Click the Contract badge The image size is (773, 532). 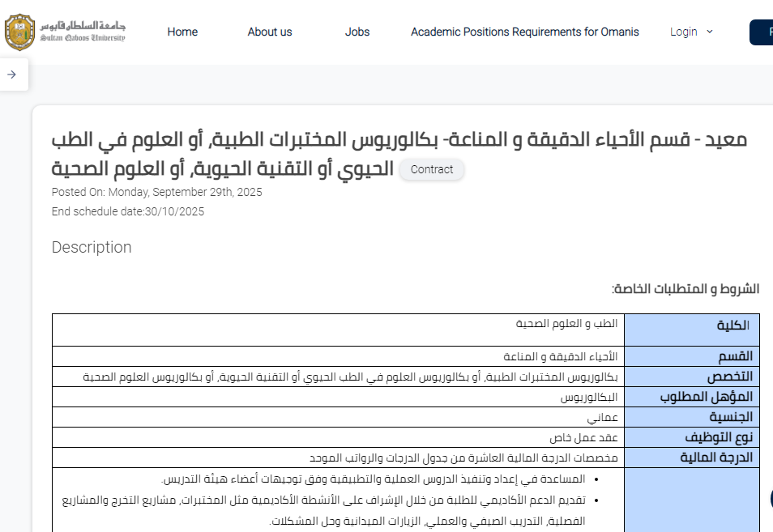(432, 169)
